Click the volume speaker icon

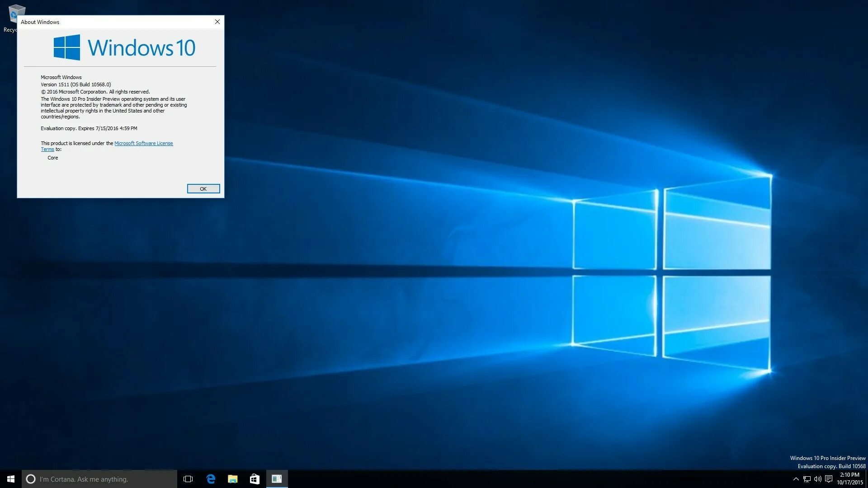coord(817,479)
